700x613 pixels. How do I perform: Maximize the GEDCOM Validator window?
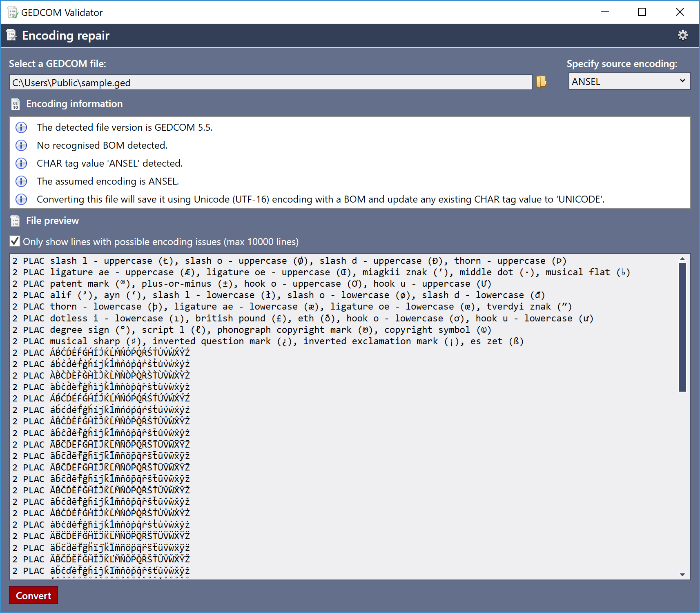pyautogui.click(x=642, y=12)
